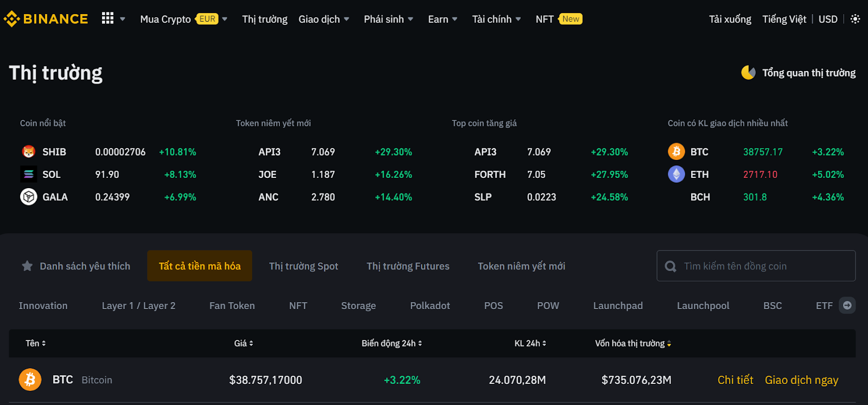Click the GALA coin icon
Viewport: 868px width, 405px height.
[x=29, y=197]
